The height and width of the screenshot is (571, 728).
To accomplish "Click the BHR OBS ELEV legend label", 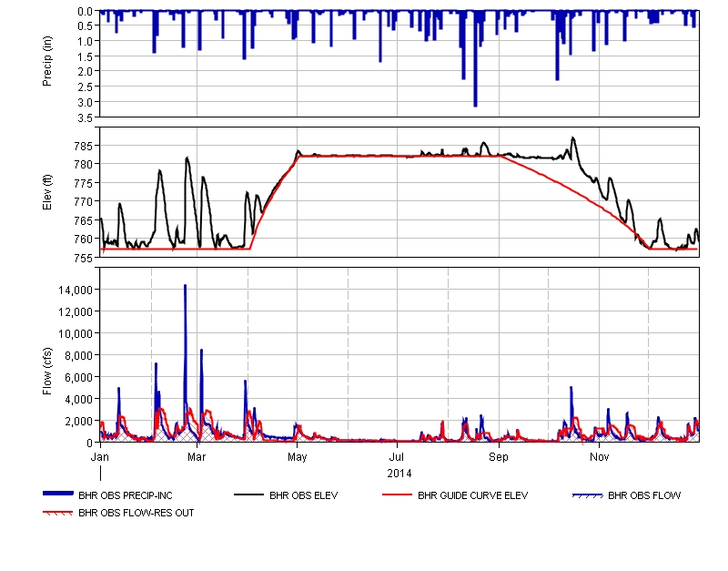I will coord(304,495).
